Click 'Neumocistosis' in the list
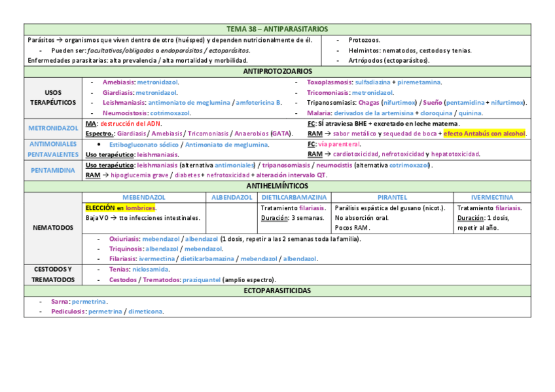The image size is (555, 392). (125, 113)
